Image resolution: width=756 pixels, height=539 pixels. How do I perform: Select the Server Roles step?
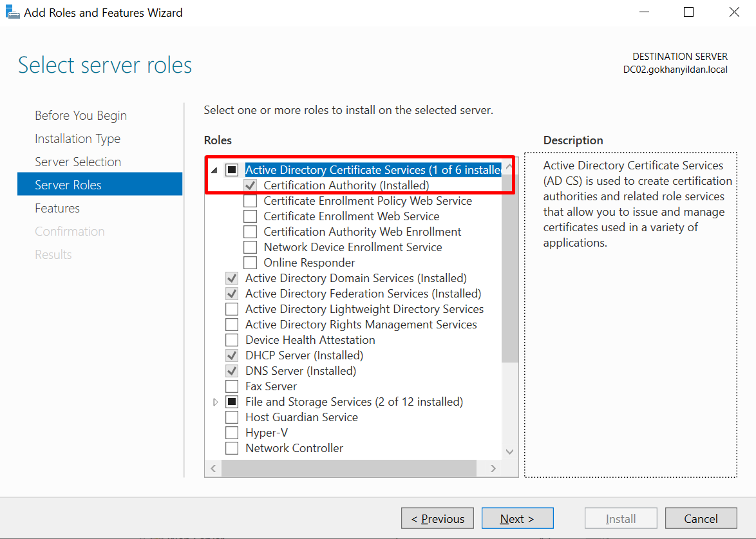tap(100, 184)
